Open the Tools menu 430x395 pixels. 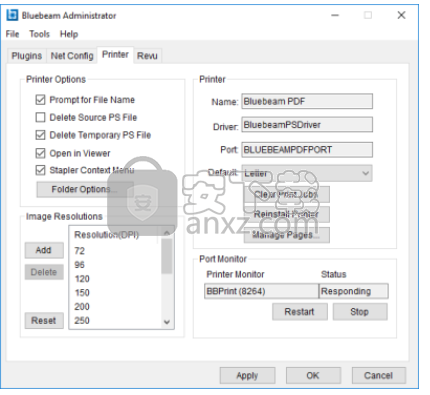[39, 34]
